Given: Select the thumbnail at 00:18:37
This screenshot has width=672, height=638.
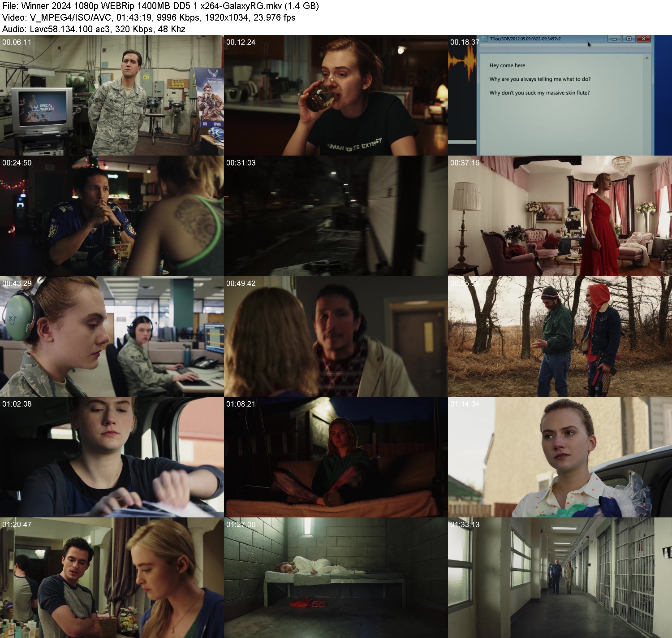Looking at the screenshot, I should pyautogui.click(x=560, y=95).
